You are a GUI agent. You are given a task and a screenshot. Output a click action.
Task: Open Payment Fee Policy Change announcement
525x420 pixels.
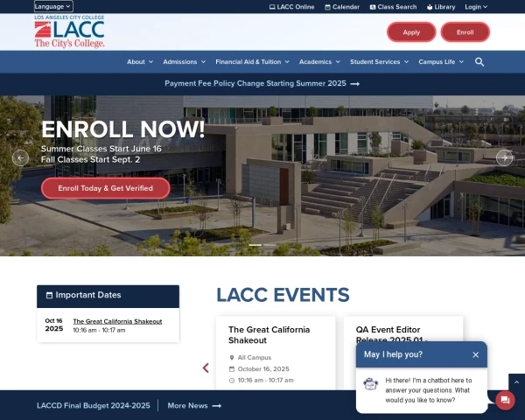(262, 83)
